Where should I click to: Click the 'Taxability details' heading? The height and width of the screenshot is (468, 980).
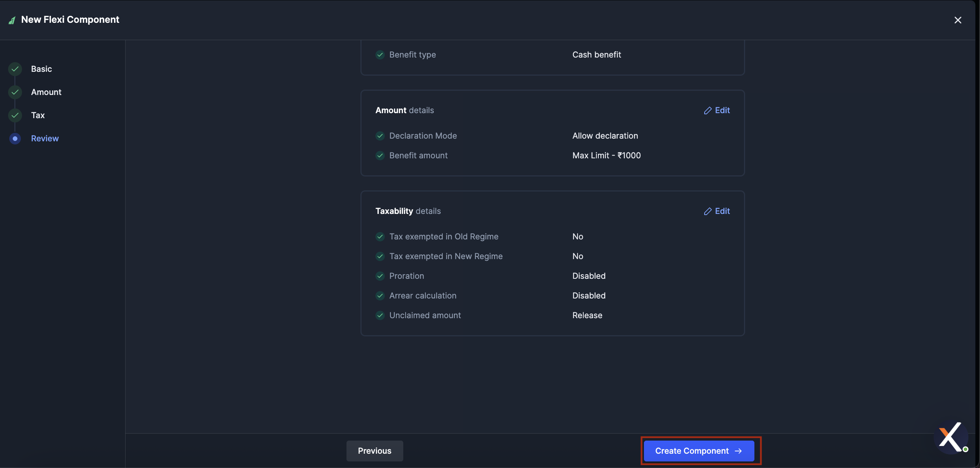tap(408, 211)
